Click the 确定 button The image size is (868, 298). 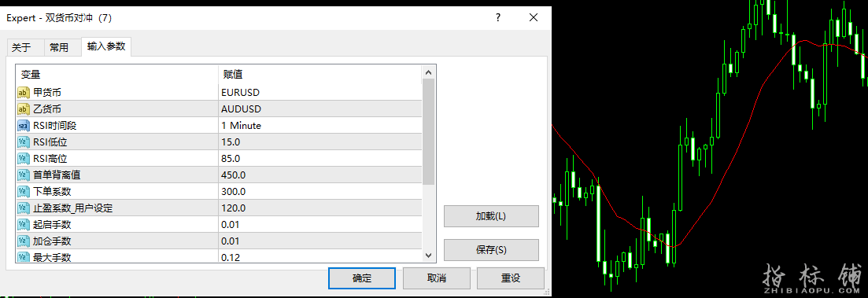pos(362,278)
